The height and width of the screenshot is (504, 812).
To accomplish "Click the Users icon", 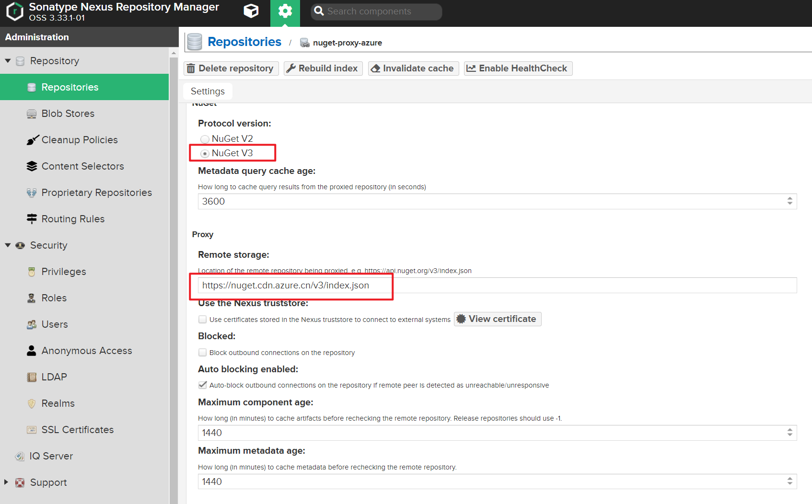I will 32,324.
